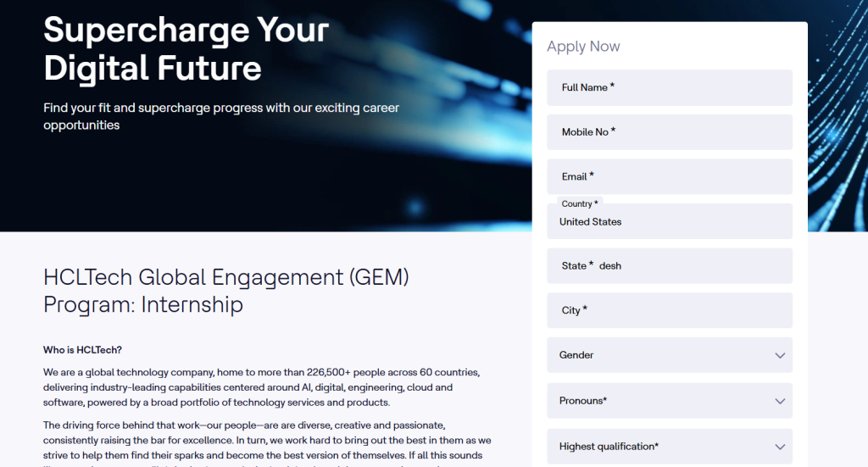The width and height of the screenshot is (868, 467).
Task: Click the "The driving force" paragraph
Action: pyautogui.click(x=267, y=440)
